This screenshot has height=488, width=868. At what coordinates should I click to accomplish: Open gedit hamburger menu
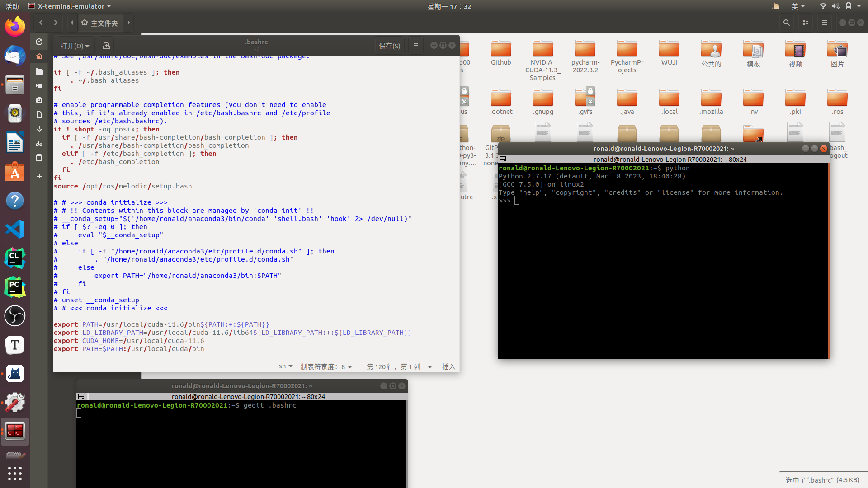coord(416,46)
